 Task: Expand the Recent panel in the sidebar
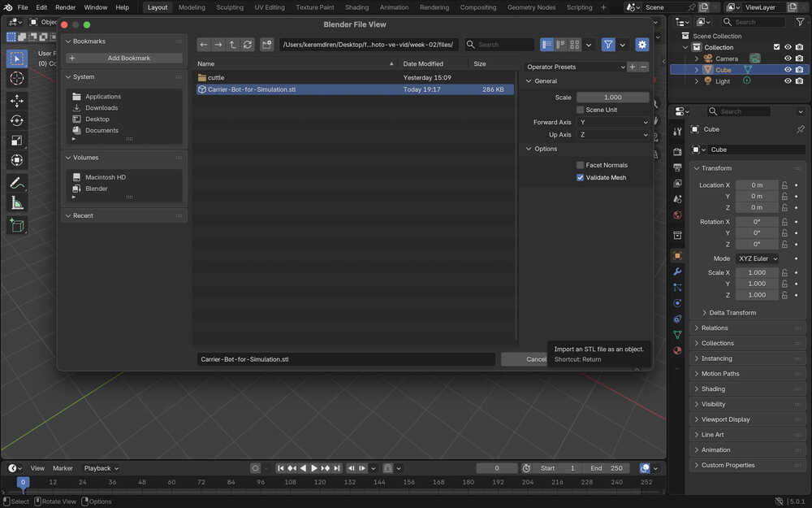83,215
